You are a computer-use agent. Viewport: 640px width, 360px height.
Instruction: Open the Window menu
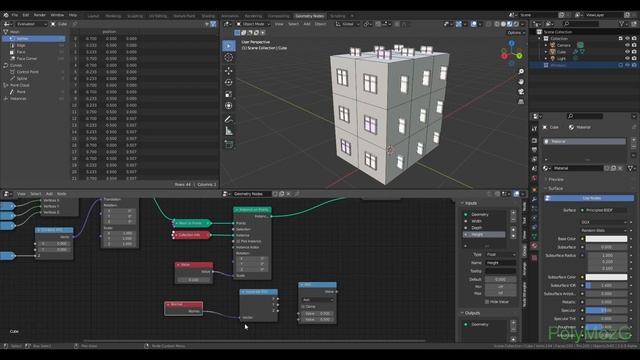57,15
